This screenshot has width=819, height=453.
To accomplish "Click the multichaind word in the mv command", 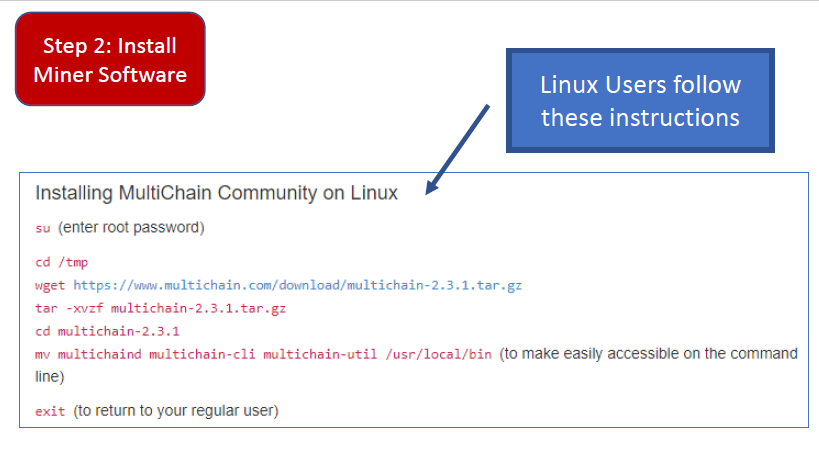I will [99, 355].
